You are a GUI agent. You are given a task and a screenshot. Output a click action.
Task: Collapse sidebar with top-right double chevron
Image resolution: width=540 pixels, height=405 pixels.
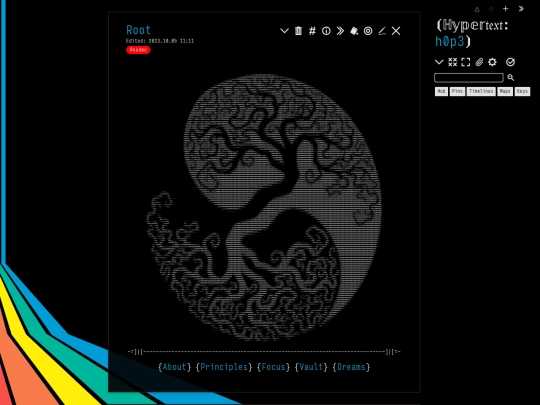coord(521,9)
